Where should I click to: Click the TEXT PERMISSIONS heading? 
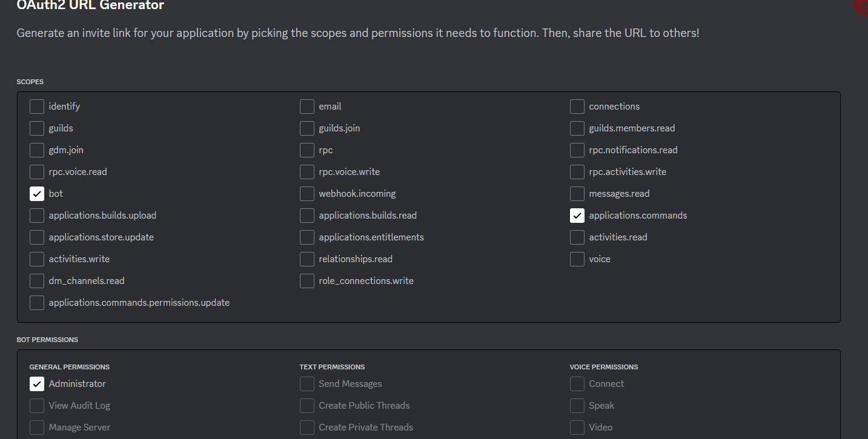pos(332,367)
